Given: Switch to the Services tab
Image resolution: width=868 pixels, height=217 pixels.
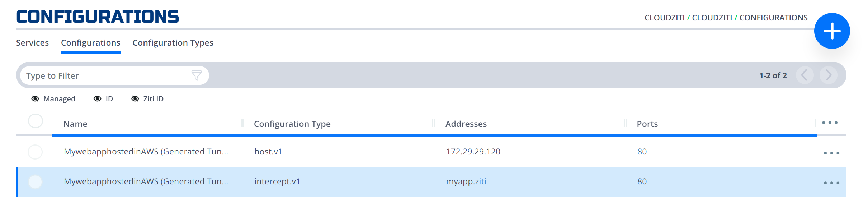Looking at the screenshot, I should pos(32,43).
